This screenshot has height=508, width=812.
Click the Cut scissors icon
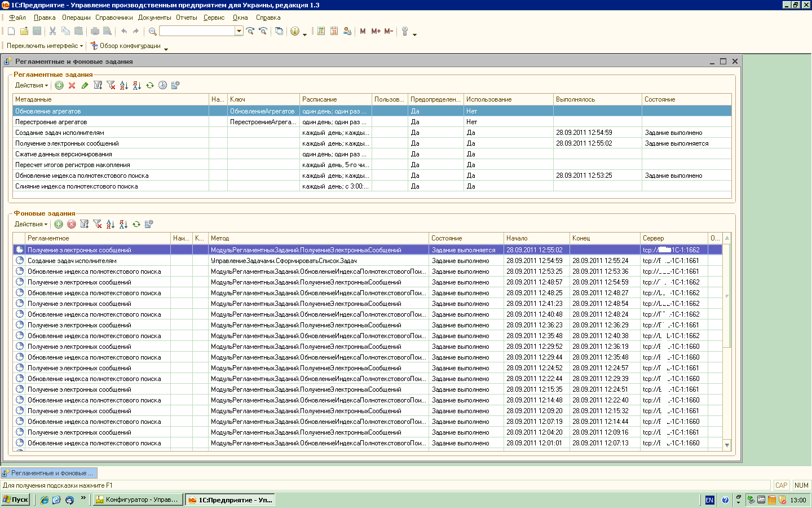[x=52, y=31]
